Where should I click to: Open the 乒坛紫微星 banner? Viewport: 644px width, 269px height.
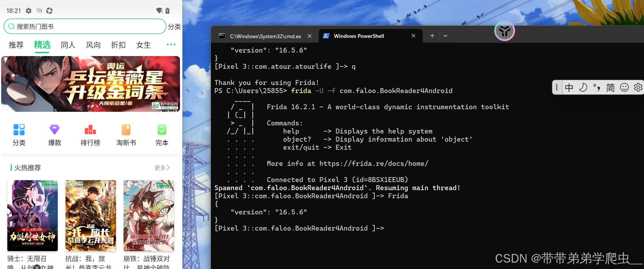point(91,84)
